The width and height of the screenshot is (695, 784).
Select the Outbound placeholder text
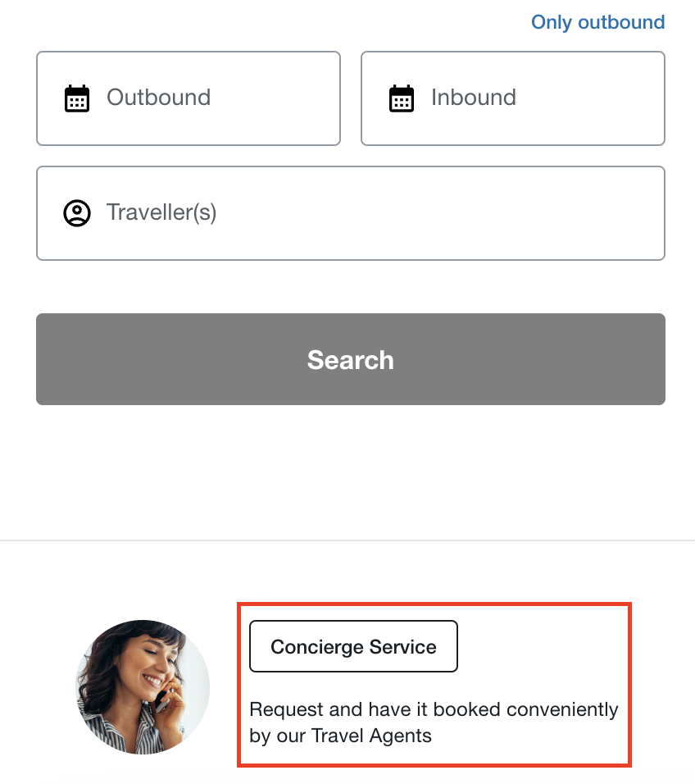coord(158,98)
